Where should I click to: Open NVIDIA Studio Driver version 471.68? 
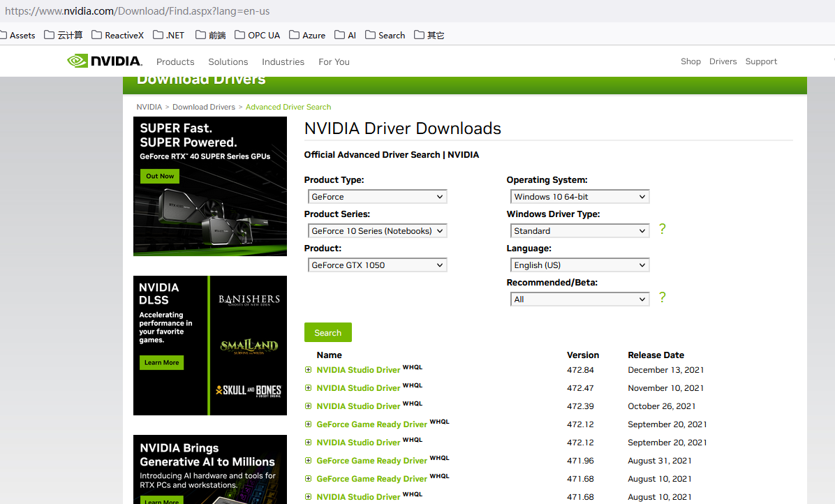point(358,496)
